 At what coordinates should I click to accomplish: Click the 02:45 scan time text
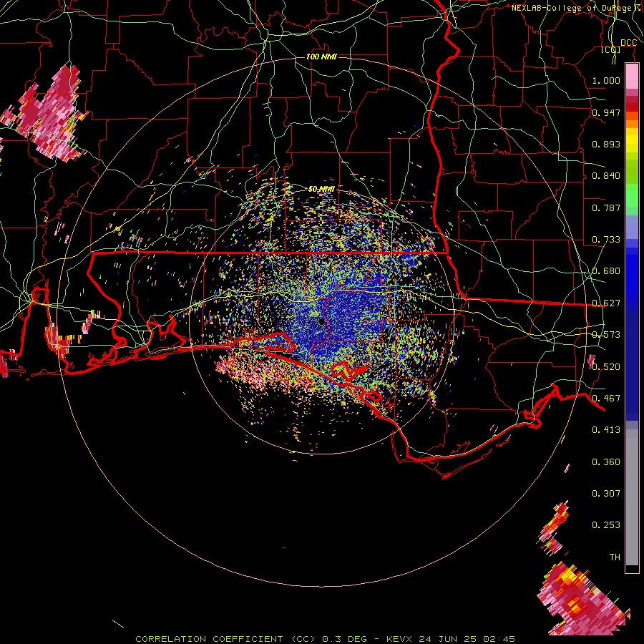499,639
